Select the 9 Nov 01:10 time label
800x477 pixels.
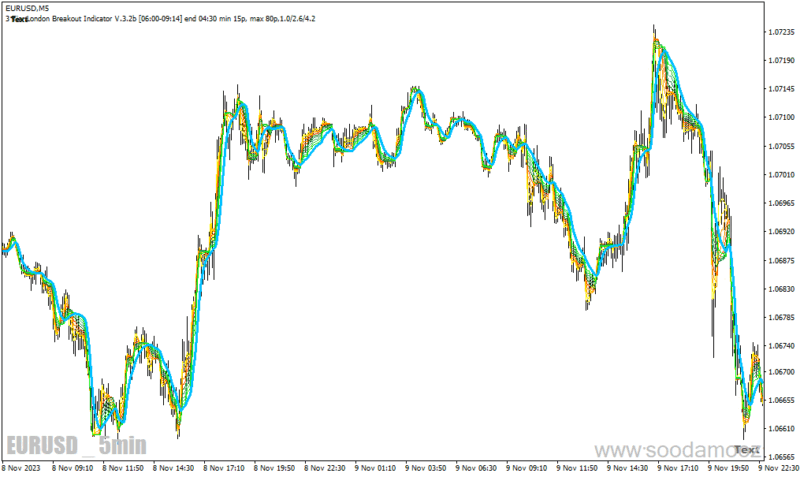click(x=376, y=468)
